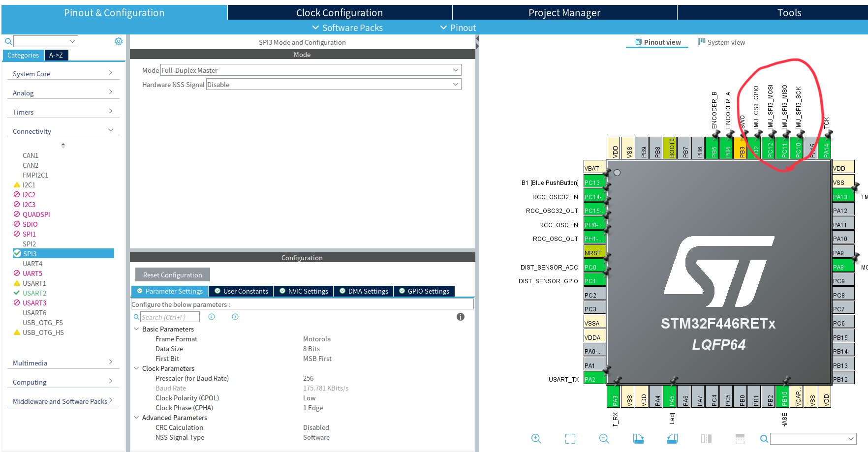Zoom out of the chip pinout view
Viewport: 868px width, 452px height.
click(x=604, y=439)
